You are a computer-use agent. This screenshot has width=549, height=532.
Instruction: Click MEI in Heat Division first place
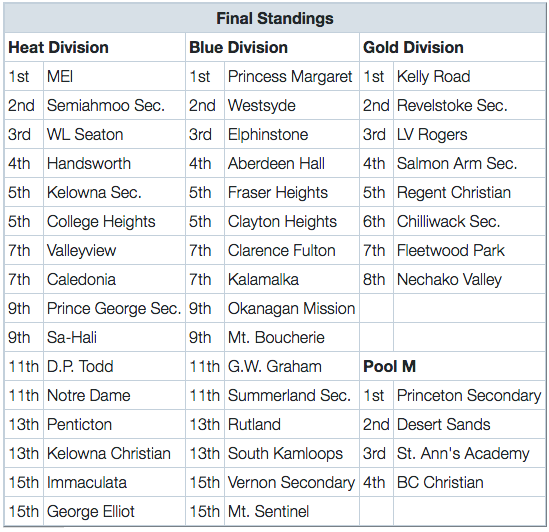(114, 76)
